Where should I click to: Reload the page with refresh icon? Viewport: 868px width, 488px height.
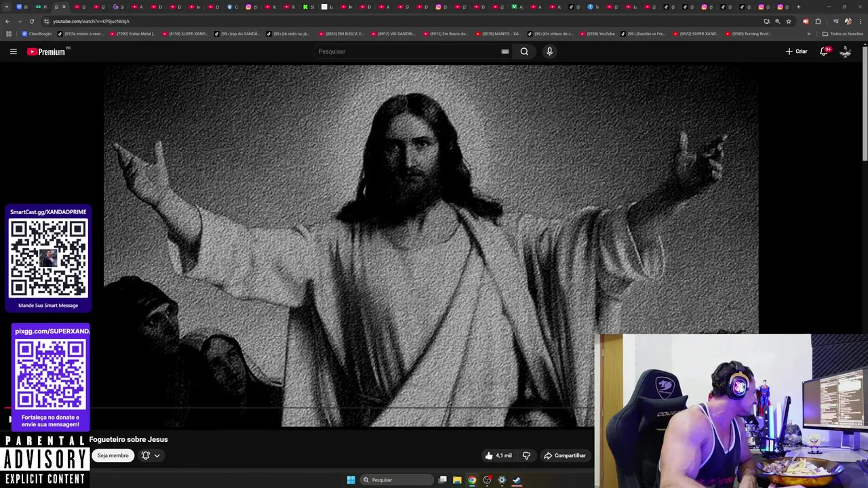click(31, 21)
